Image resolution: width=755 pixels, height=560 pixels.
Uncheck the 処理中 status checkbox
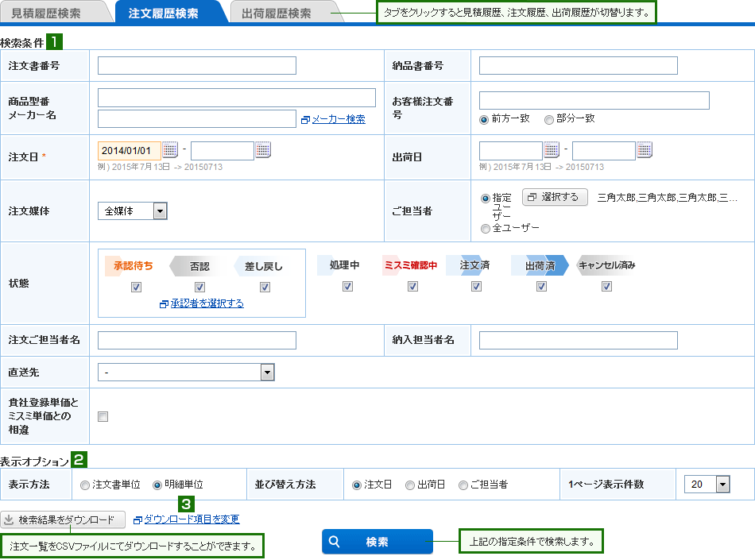[x=347, y=287]
